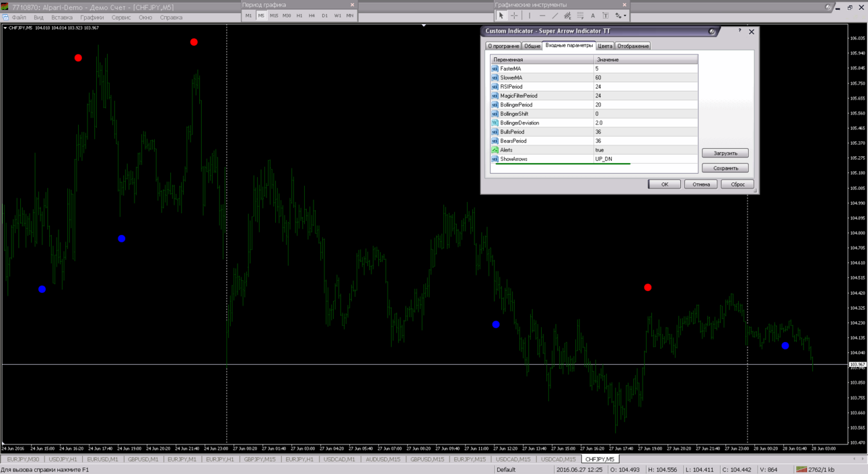Switch chart to W1 timeframe

point(337,15)
